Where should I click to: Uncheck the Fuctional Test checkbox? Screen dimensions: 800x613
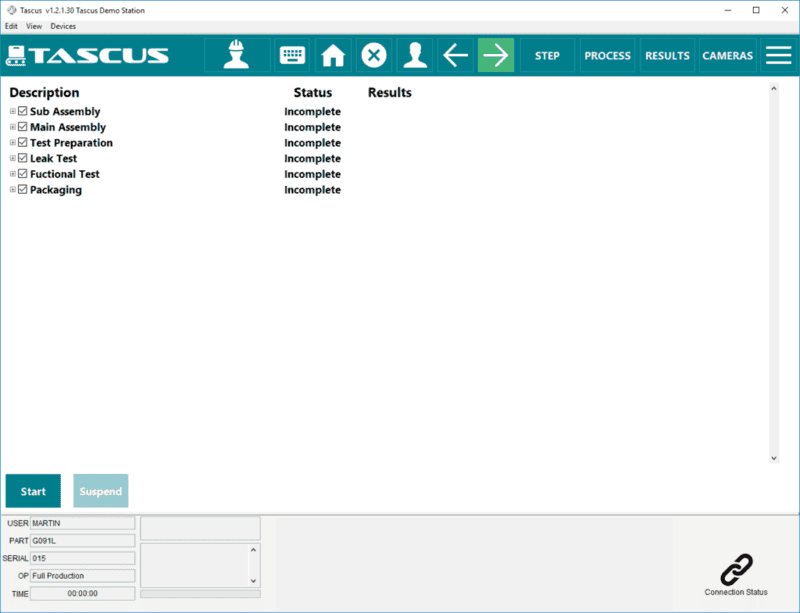click(x=22, y=174)
